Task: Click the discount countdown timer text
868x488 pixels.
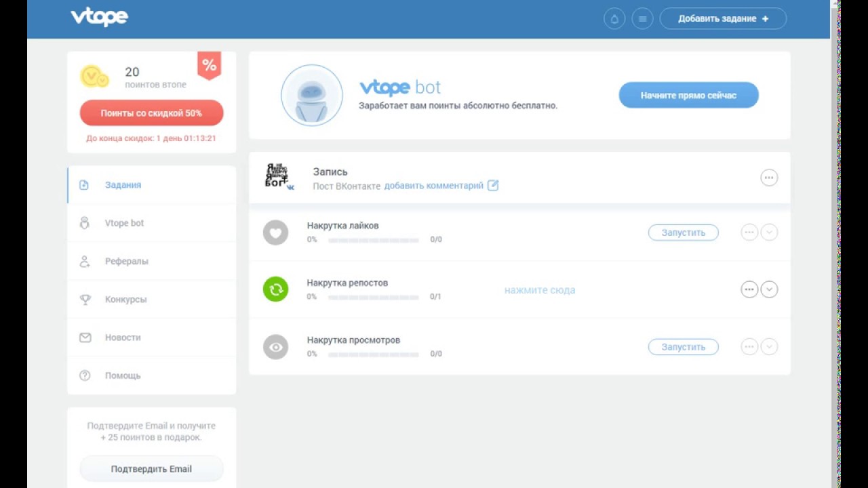Action: point(151,138)
